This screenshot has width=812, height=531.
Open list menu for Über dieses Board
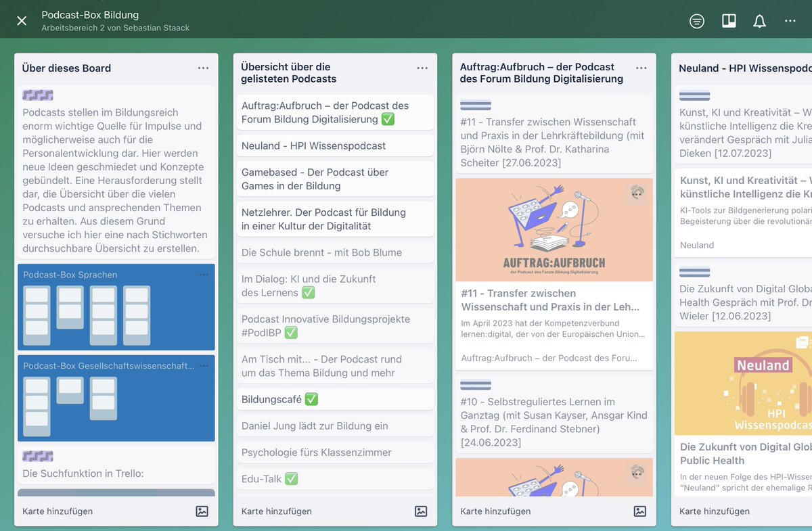(x=203, y=68)
